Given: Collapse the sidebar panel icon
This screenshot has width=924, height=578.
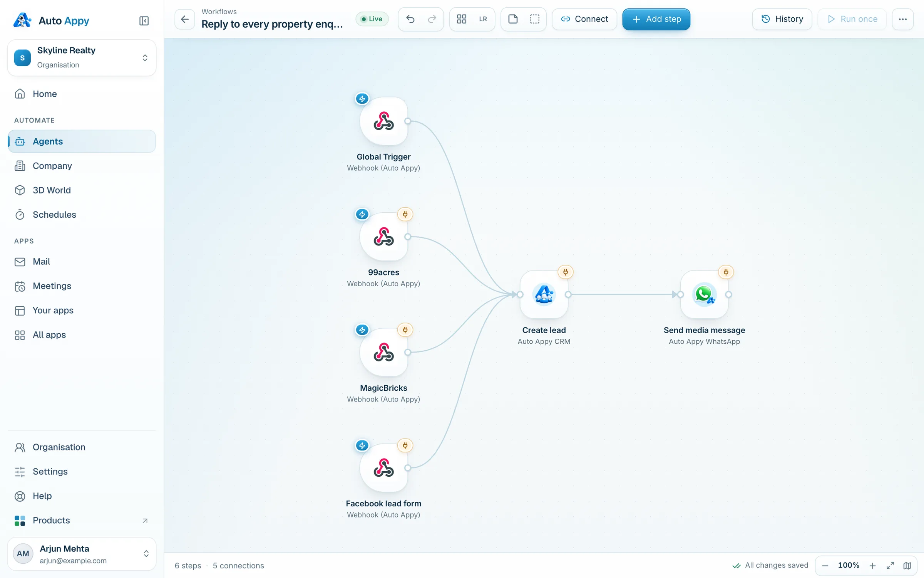Looking at the screenshot, I should [144, 21].
